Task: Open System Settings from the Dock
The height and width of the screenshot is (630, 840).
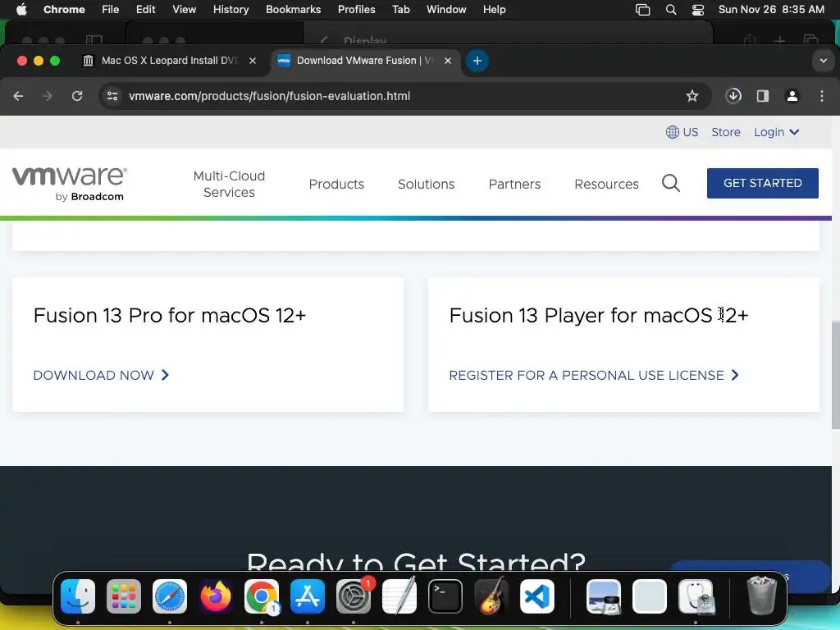Action: [x=354, y=596]
